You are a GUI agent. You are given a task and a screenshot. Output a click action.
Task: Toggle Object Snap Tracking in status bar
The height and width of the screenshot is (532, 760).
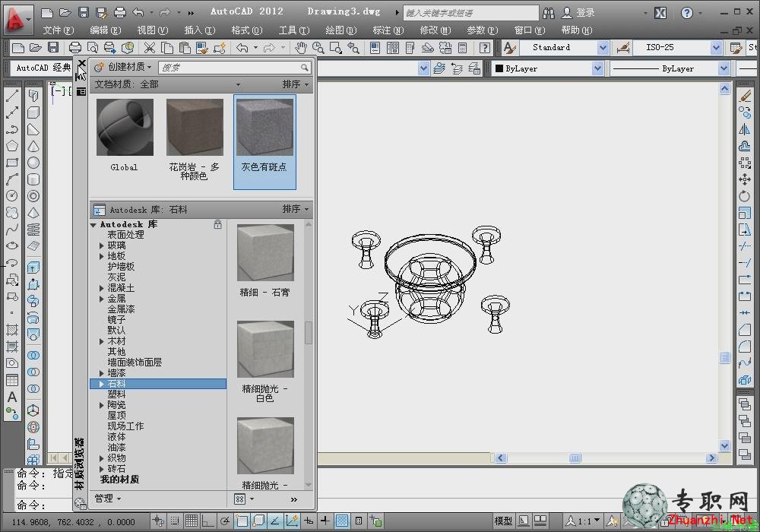point(275,521)
